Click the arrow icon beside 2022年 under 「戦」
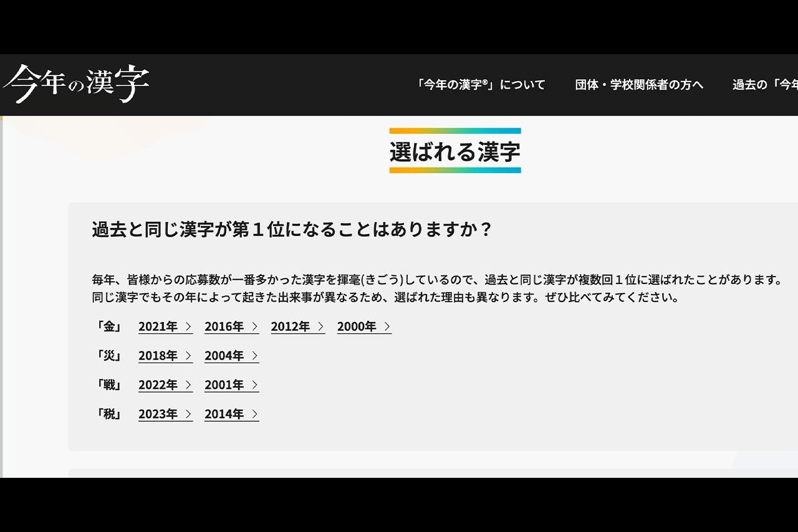Image resolution: width=798 pixels, height=532 pixels. [189, 385]
